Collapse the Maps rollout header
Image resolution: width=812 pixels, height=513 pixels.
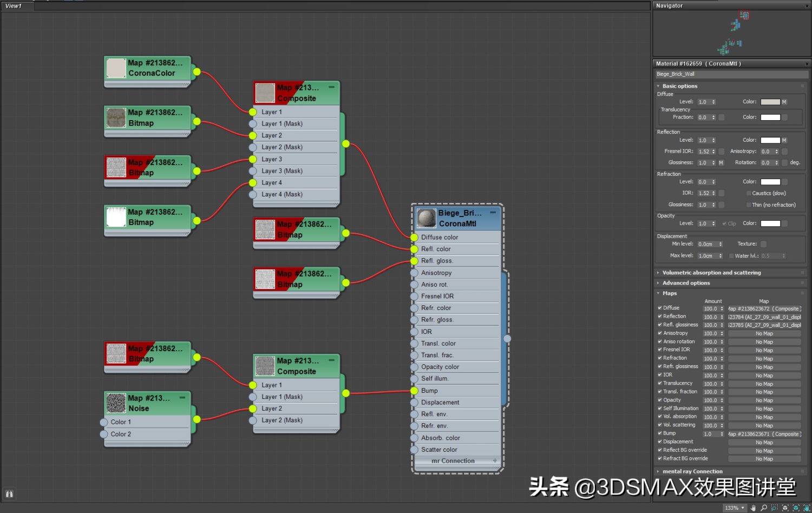[x=670, y=293]
